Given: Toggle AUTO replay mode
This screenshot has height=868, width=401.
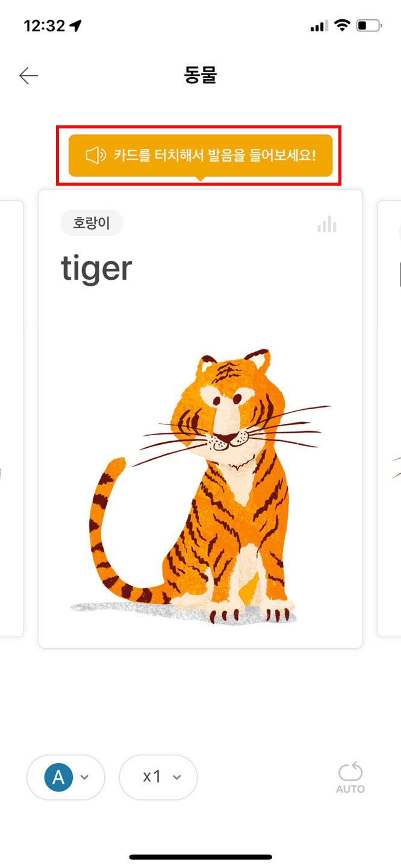Looking at the screenshot, I should pyautogui.click(x=350, y=778).
